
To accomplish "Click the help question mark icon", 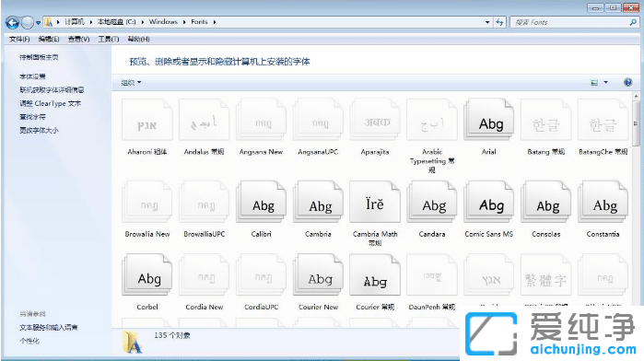I will 627,82.
